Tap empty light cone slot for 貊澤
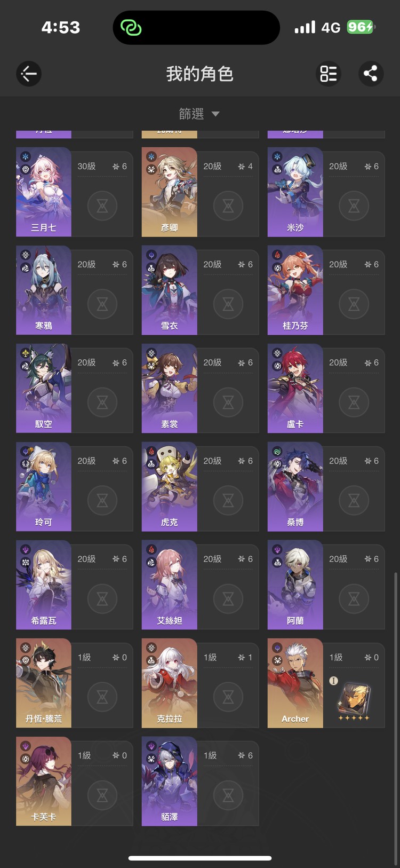400x868 pixels. [228, 795]
